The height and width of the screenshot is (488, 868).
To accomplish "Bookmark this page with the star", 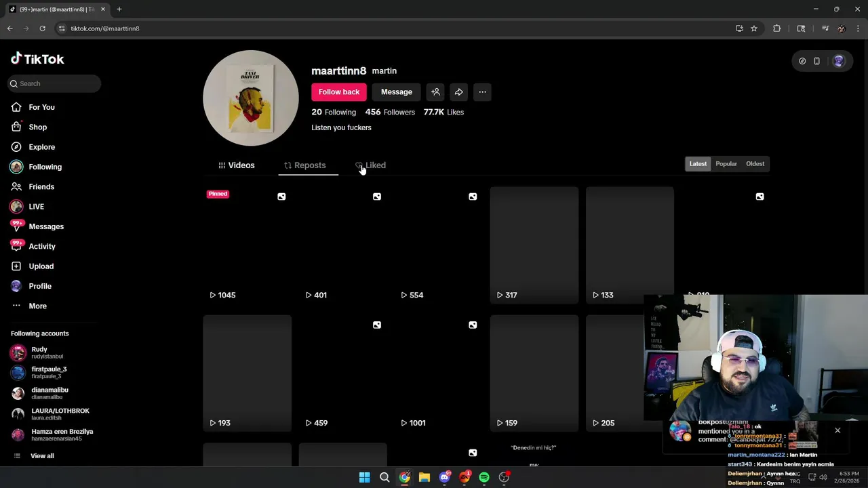I will 754,28.
